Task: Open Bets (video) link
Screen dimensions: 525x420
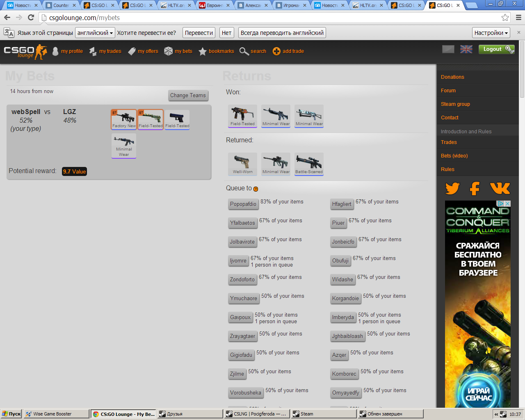Action: point(454,156)
